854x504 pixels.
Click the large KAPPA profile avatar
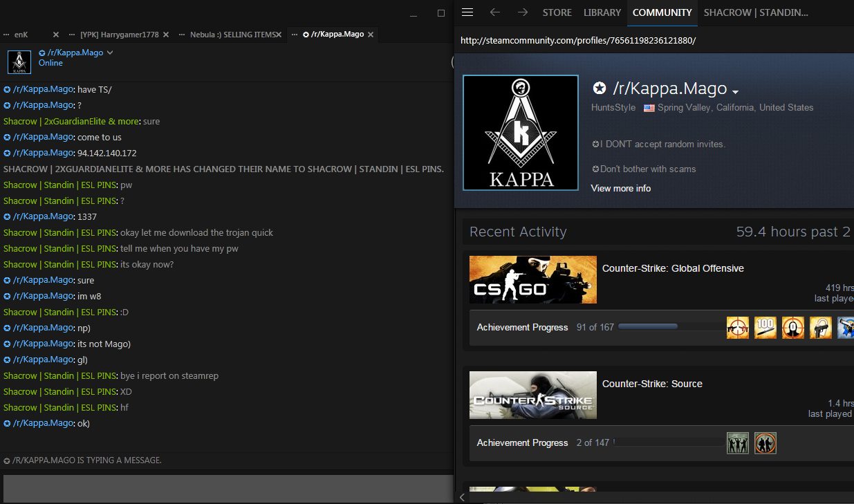(x=521, y=132)
